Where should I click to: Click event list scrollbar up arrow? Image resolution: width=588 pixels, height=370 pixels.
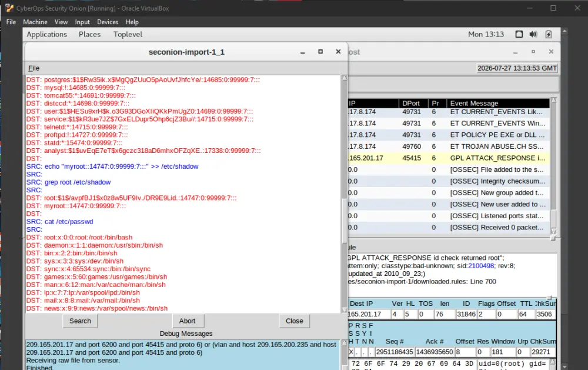point(553,100)
